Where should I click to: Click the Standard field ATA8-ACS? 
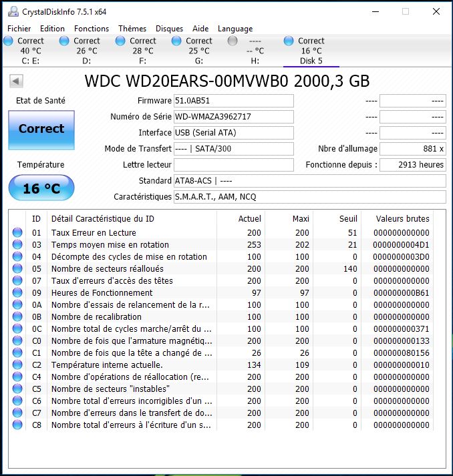310,181
